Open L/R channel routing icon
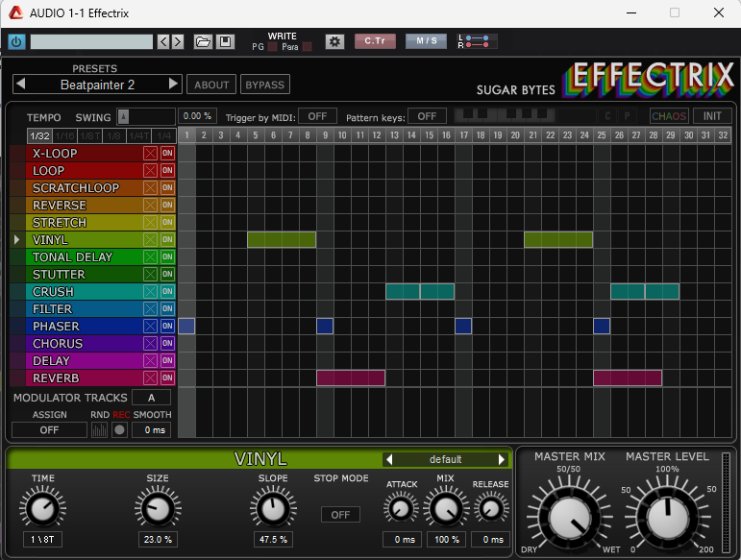Image resolution: width=741 pixels, height=560 pixels. pos(478,41)
